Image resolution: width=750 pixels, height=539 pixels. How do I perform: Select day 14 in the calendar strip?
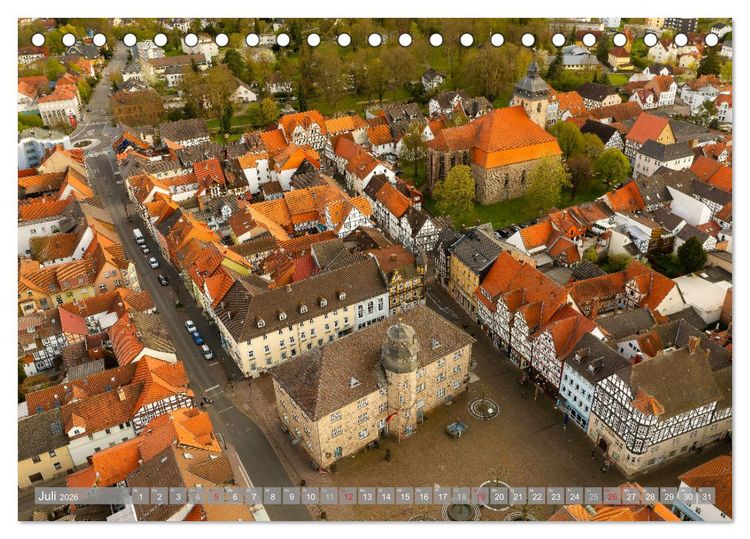pos(386,496)
